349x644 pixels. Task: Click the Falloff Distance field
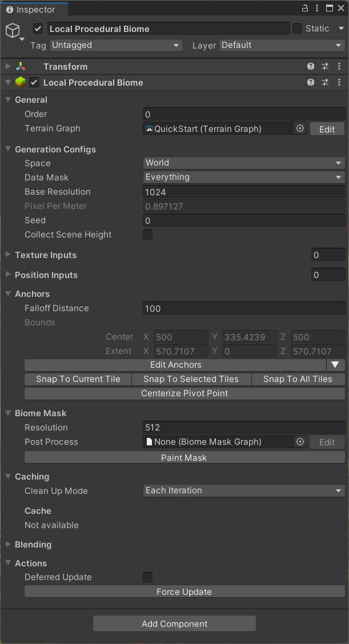pyautogui.click(x=244, y=308)
